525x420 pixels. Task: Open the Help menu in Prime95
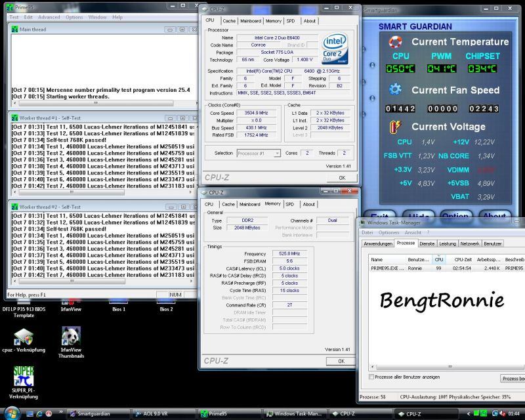(x=117, y=17)
